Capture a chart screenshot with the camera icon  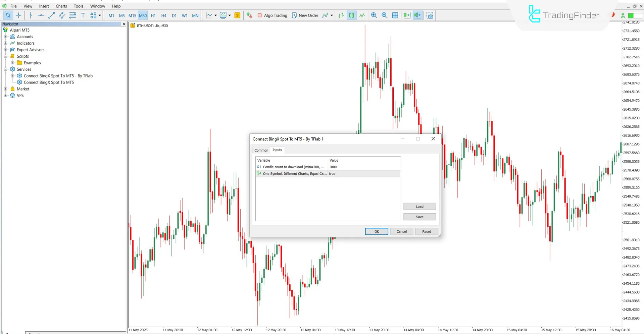click(x=430, y=15)
